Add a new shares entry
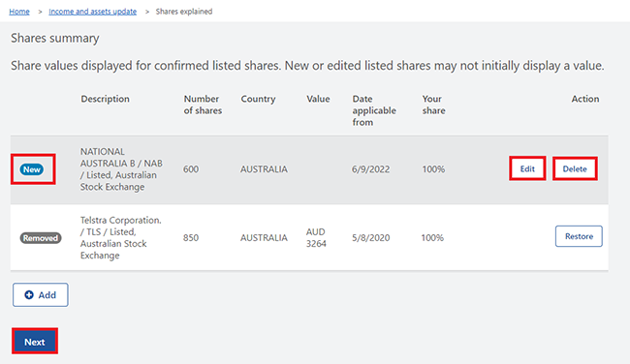 pos(41,295)
